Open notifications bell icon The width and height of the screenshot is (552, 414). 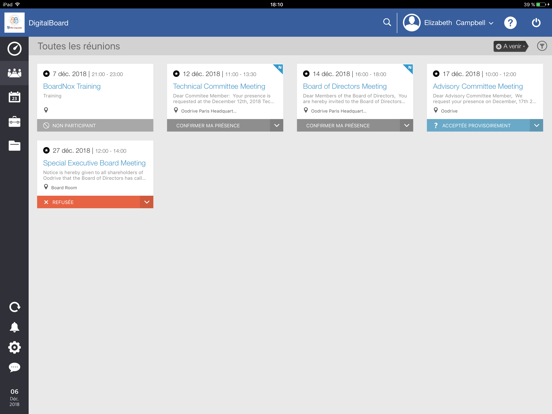point(14,327)
